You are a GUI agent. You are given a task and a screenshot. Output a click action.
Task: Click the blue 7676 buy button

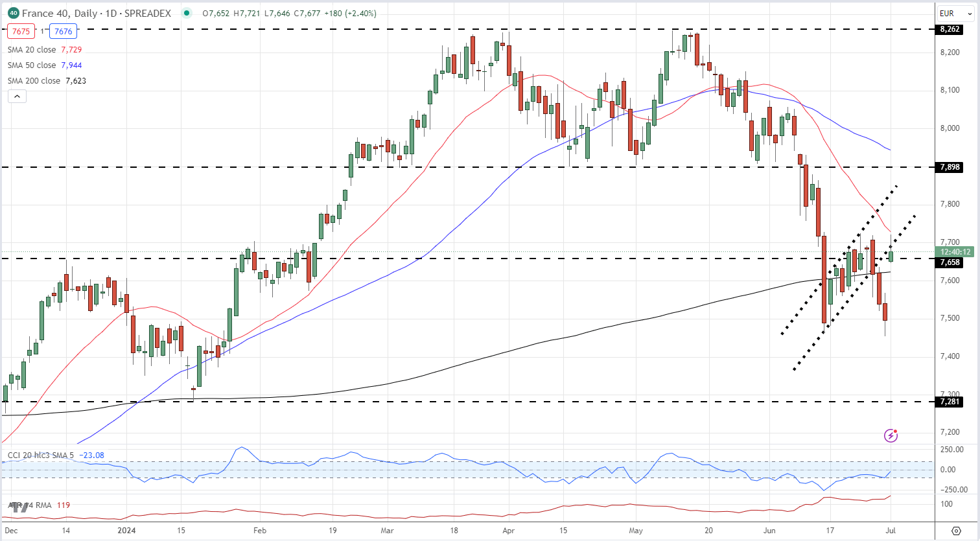click(64, 30)
